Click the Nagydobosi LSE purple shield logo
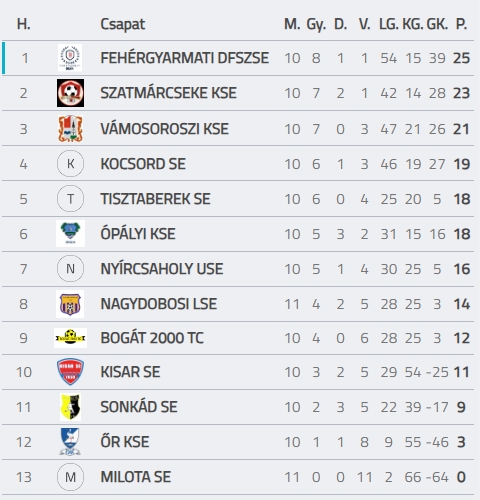480x500 pixels. [x=70, y=304]
